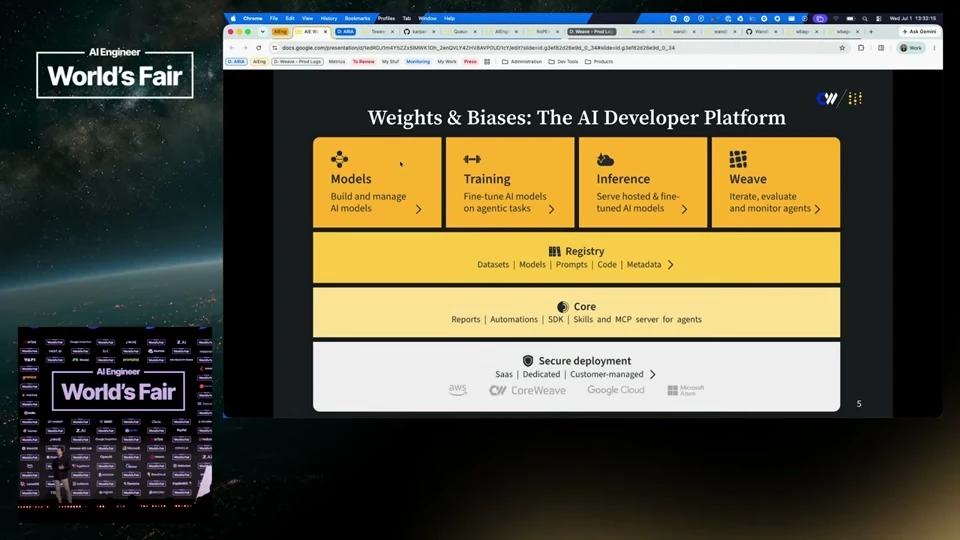Open the Preso bookmark
The height and width of the screenshot is (540, 960).
pyautogui.click(x=470, y=62)
